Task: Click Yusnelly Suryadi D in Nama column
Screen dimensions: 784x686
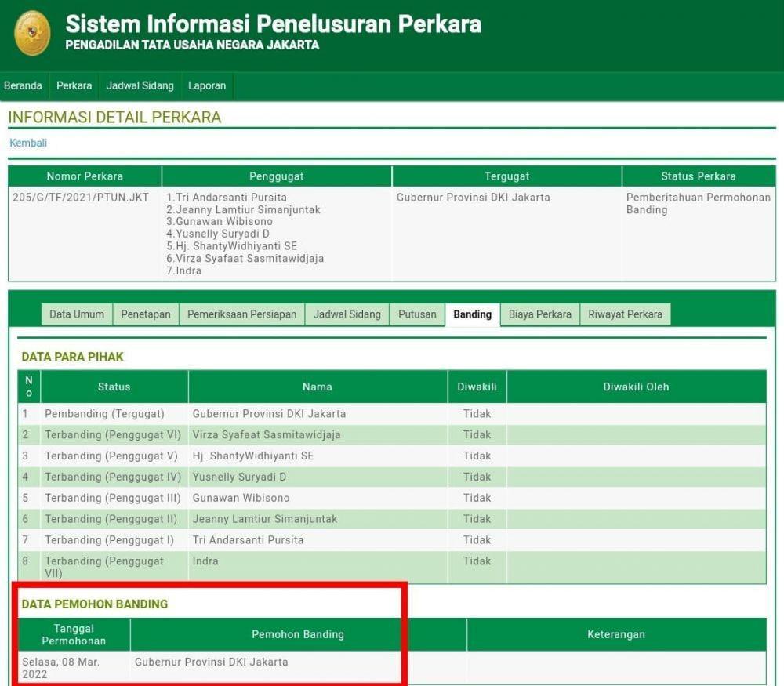Action: 239,477
